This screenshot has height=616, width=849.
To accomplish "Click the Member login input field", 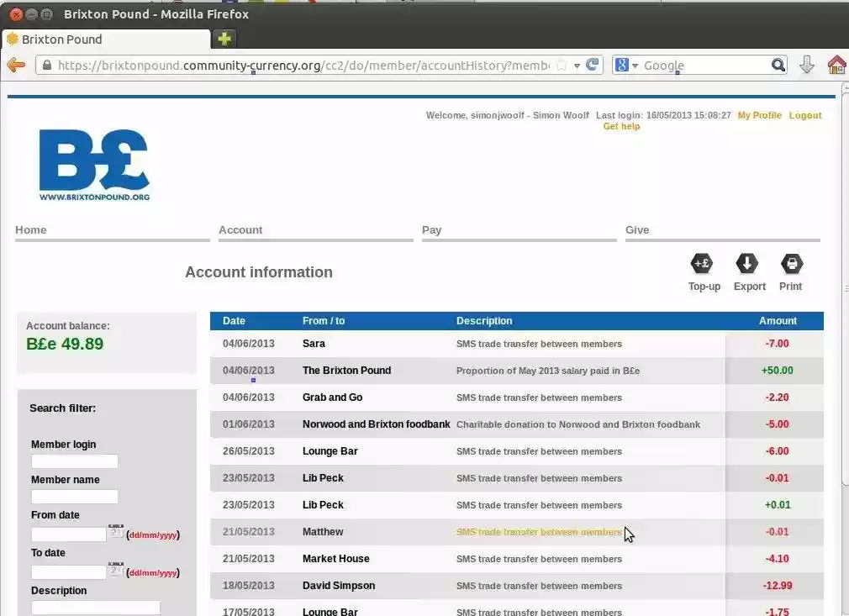I will (x=74, y=461).
